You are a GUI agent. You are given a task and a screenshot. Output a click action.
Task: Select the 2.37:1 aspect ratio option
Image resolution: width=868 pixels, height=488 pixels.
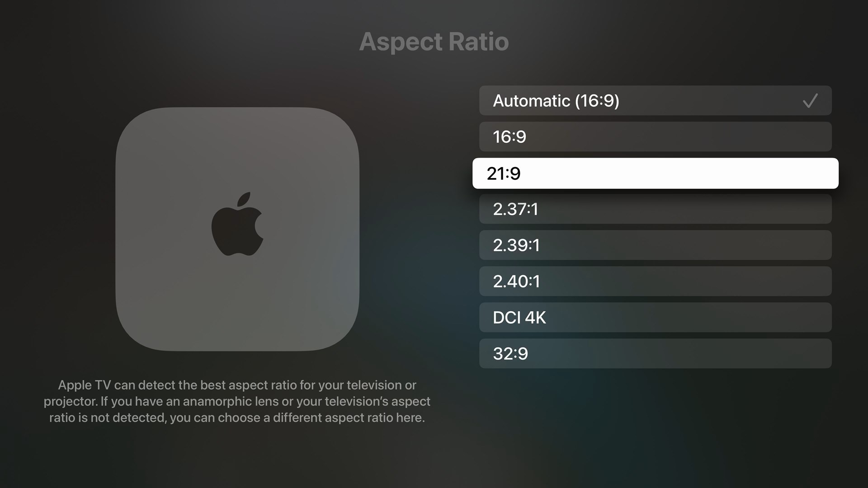click(655, 209)
